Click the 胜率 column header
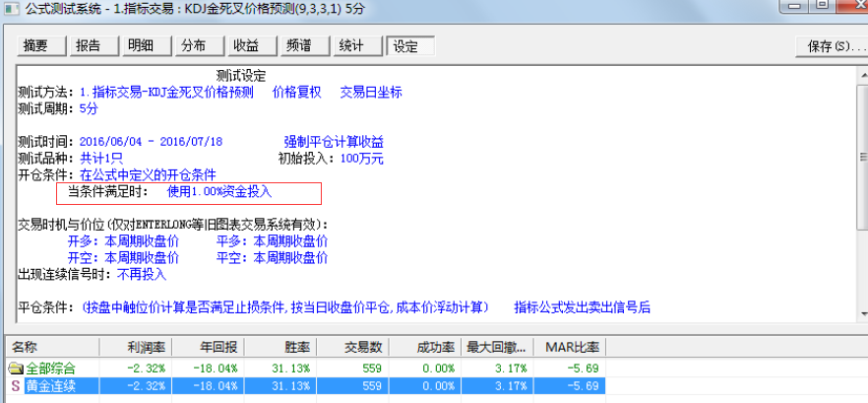 [293, 348]
